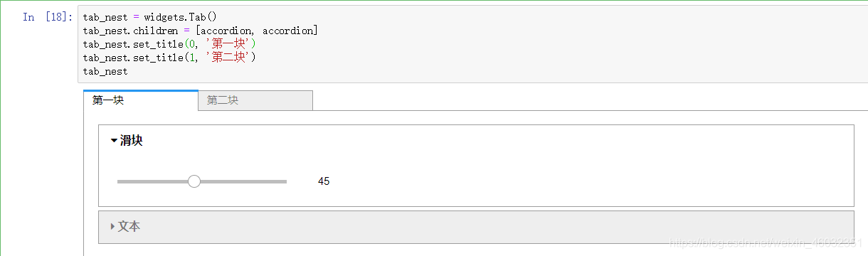Click the red '第一块' string in code
The height and width of the screenshot is (256, 868).
click(228, 44)
